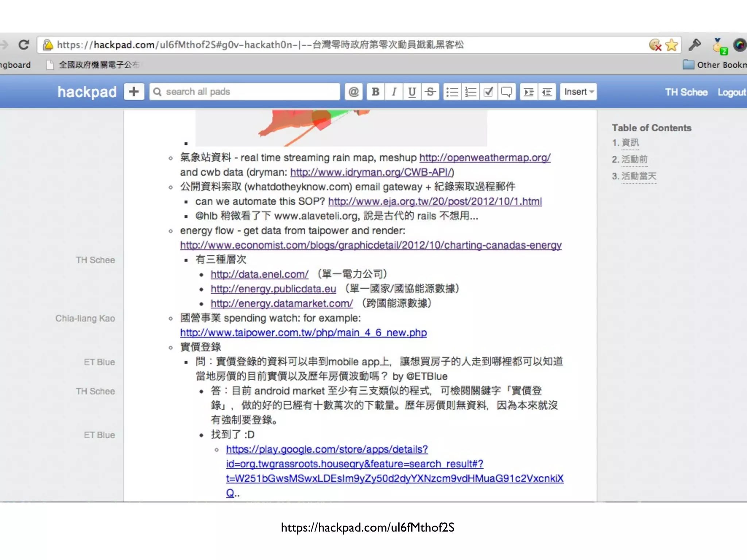
Task: Insert a bulleted list
Action: tap(452, 92)
